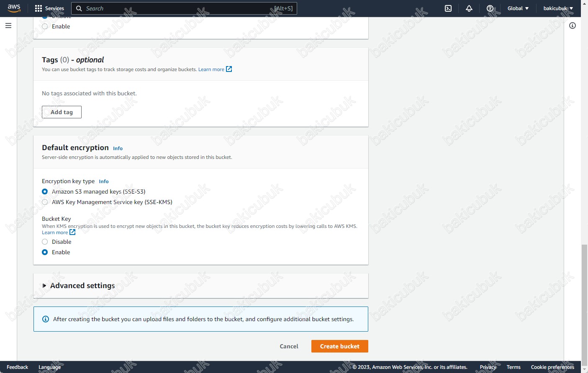Screen dimensions: 588x373
Task: Click Cancel button
Action: pyautogui.click(x=289, y=346)
